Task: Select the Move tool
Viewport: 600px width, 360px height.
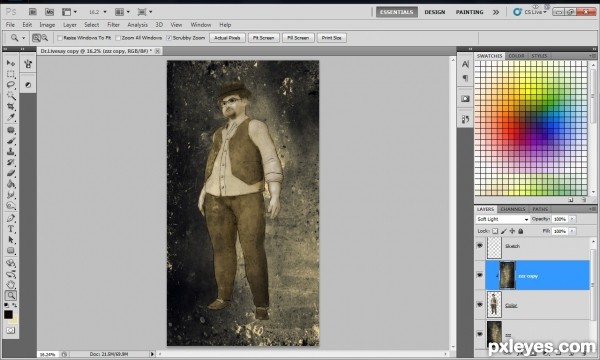Action: (x=11, y=63)
